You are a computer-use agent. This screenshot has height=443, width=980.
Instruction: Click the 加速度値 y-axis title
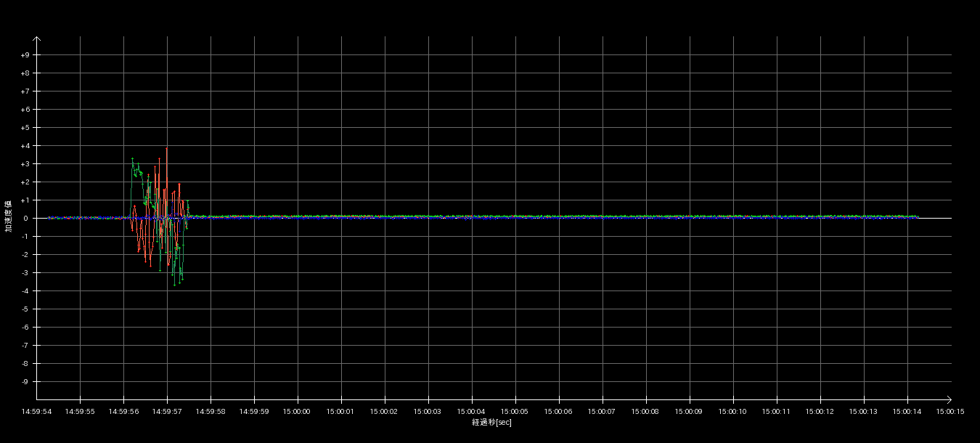9,216
